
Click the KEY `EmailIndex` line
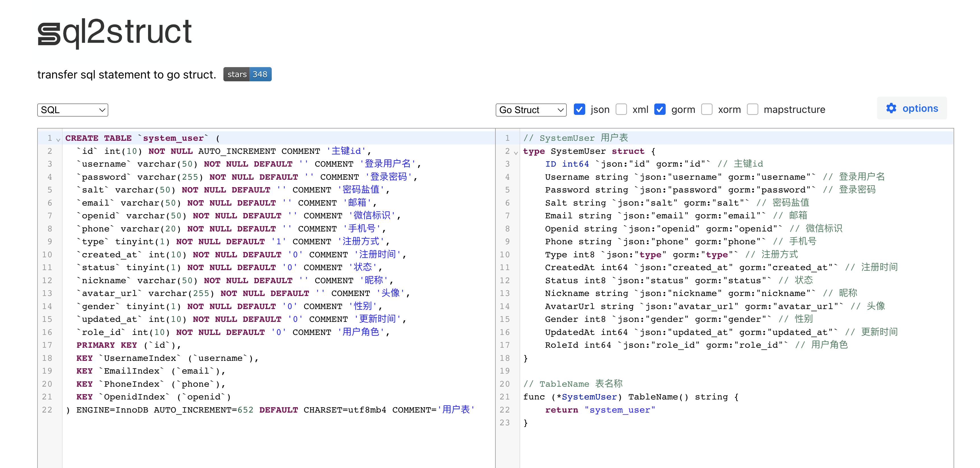coord(151,371)
